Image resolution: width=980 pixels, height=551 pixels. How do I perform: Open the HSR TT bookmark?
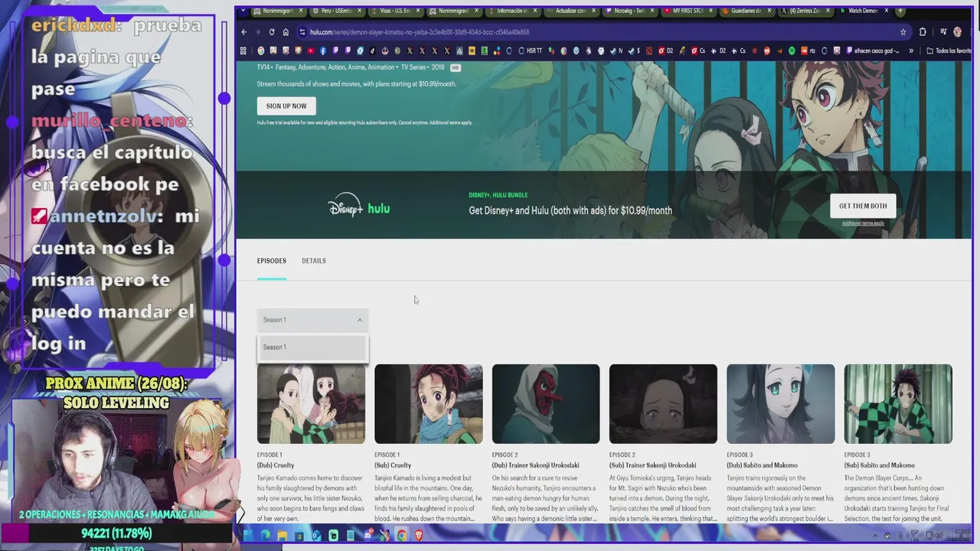(x=530, y=51)
